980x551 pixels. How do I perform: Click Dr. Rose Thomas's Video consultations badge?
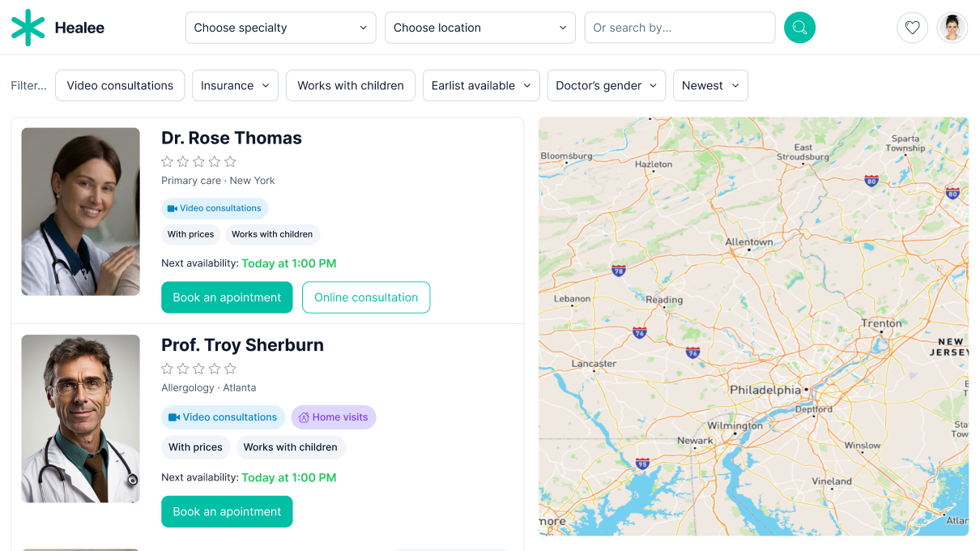(215, 208)
